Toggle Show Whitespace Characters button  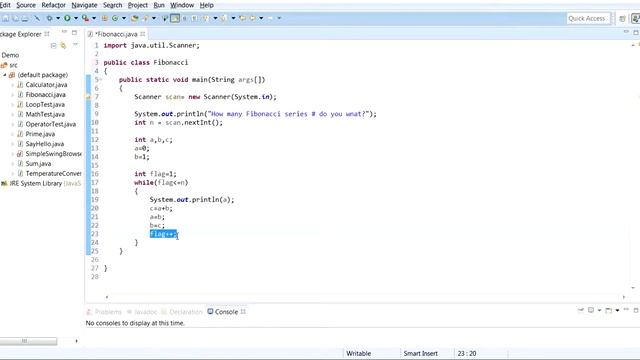195,18
